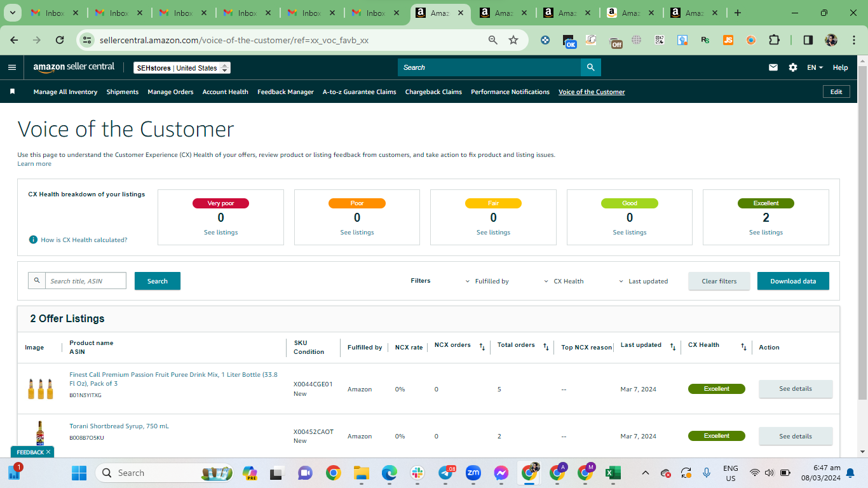
Task: Click the Help link in the header
Action: [x=840, y=67]
